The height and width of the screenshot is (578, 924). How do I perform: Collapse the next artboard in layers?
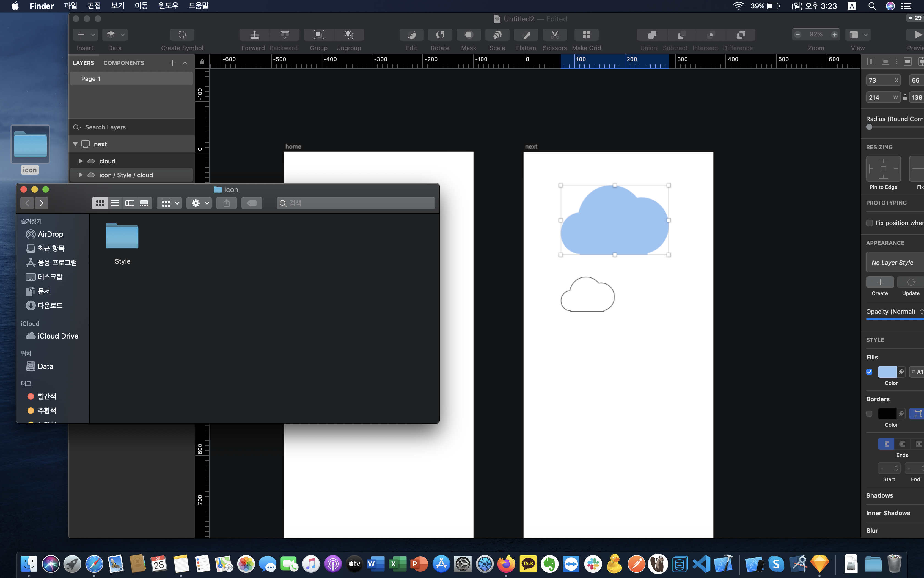coord(75,144)
